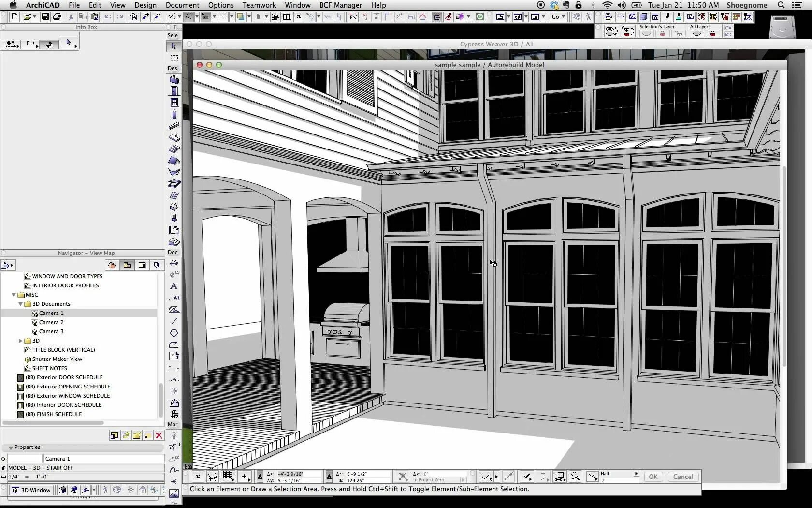
Task: Toggle the Selection's Layer visibility eye icon
Action: pyautogui.click(x=646, y=33)
